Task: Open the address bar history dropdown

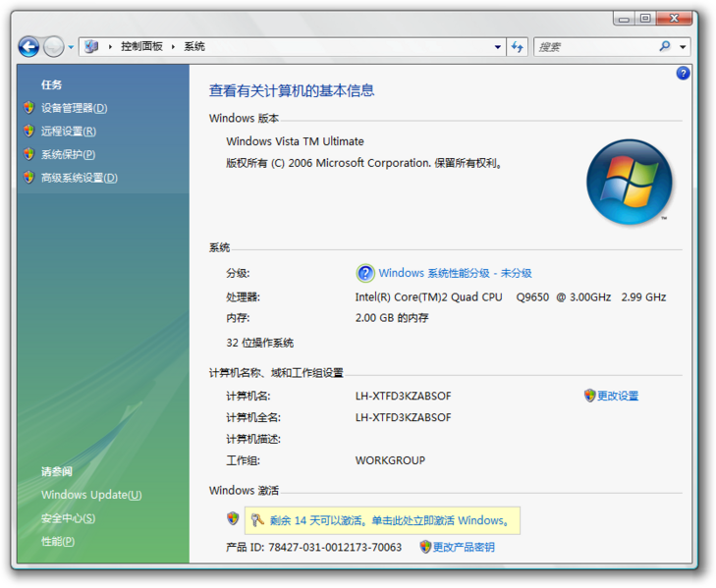Action: 498,47
